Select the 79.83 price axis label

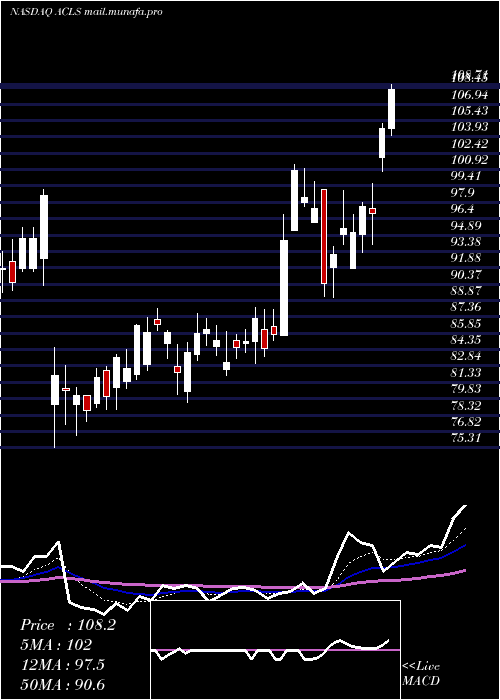466,389
